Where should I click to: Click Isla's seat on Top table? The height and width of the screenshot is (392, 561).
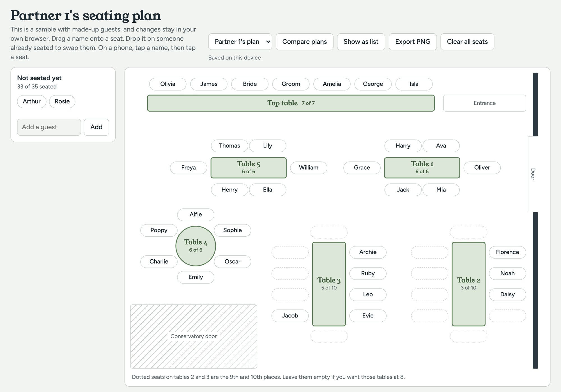coord(414,84)
